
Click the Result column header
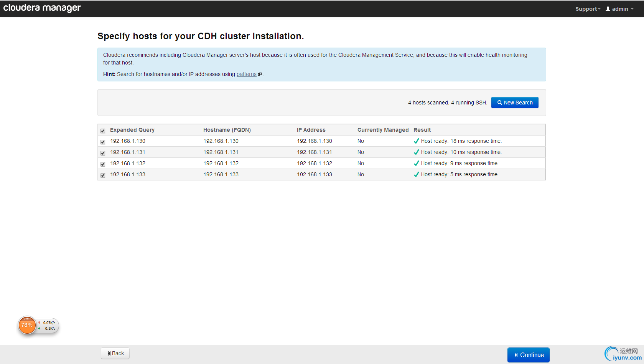point(422,130)
